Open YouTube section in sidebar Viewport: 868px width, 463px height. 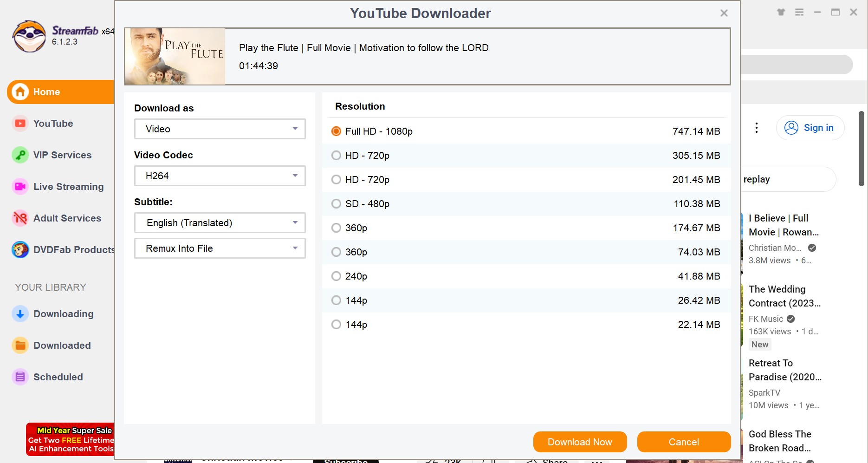click(x=53, y=124)
